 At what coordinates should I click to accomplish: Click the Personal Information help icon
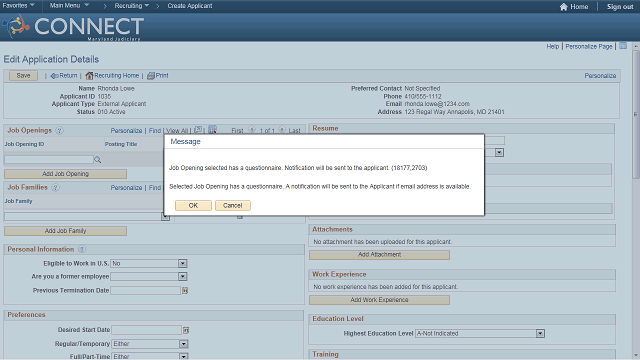pyautogui.click(x=82, y=249)
